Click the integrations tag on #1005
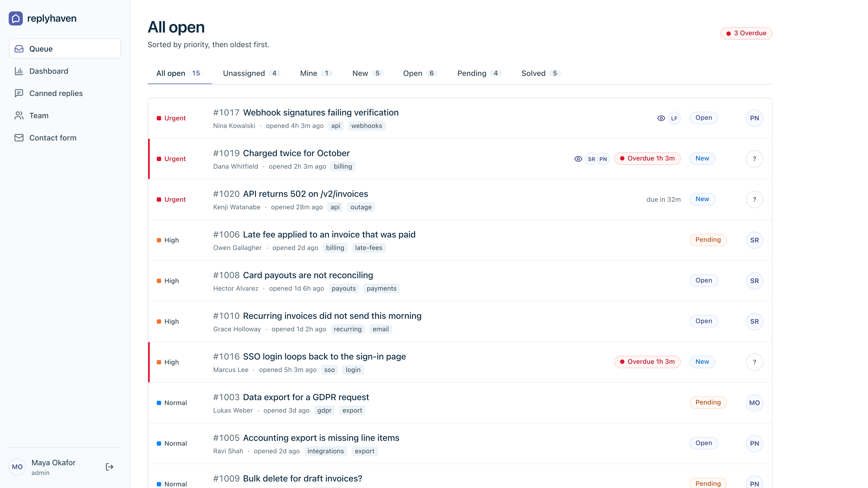The image size is (868, 488). 325,451
